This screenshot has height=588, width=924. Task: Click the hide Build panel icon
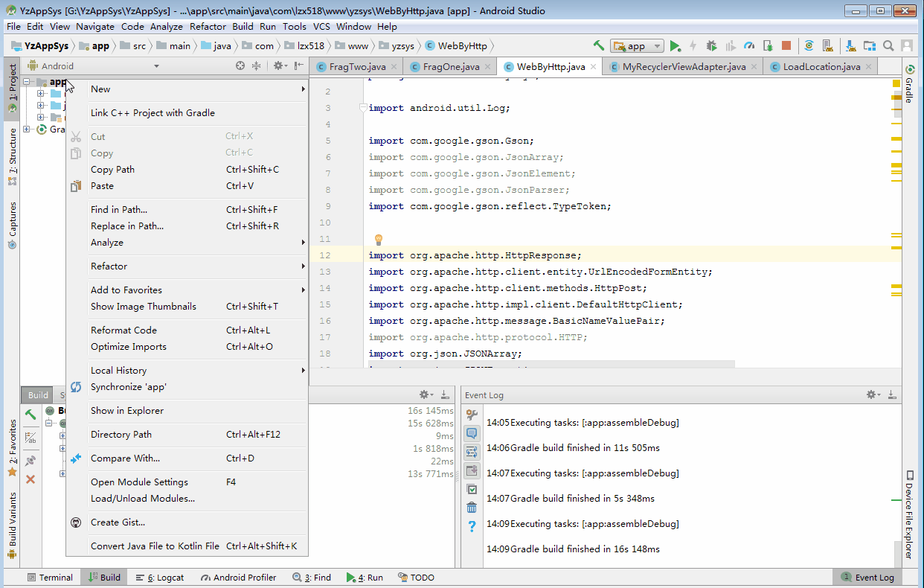point(444,394)
